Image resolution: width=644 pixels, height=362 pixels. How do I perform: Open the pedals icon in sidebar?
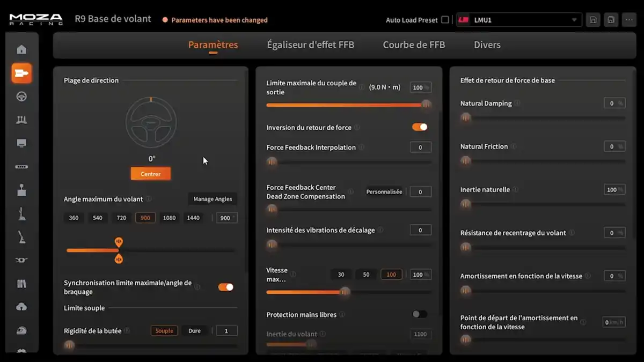(21, 120)
